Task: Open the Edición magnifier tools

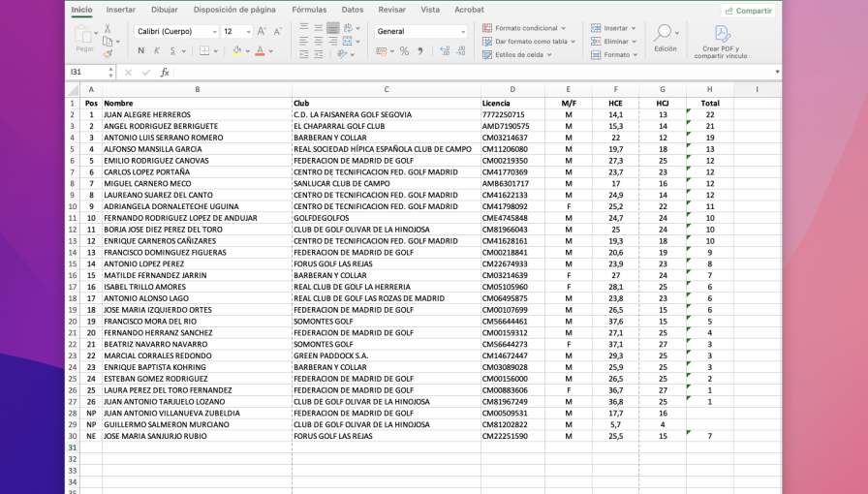Action: point(665,37)
